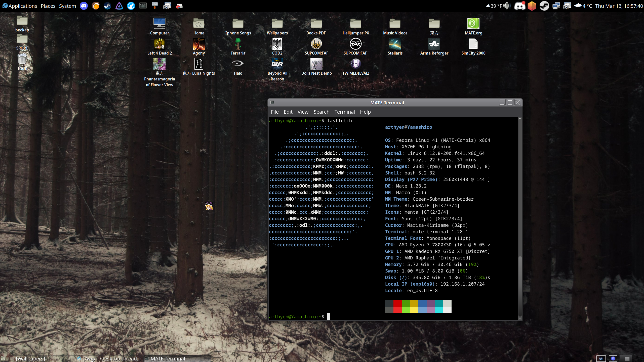Switch to /wg/ desktop thread taskbar window
Image resolution: width=644 pixels, height=362 pixels.
tap(109, 358)
